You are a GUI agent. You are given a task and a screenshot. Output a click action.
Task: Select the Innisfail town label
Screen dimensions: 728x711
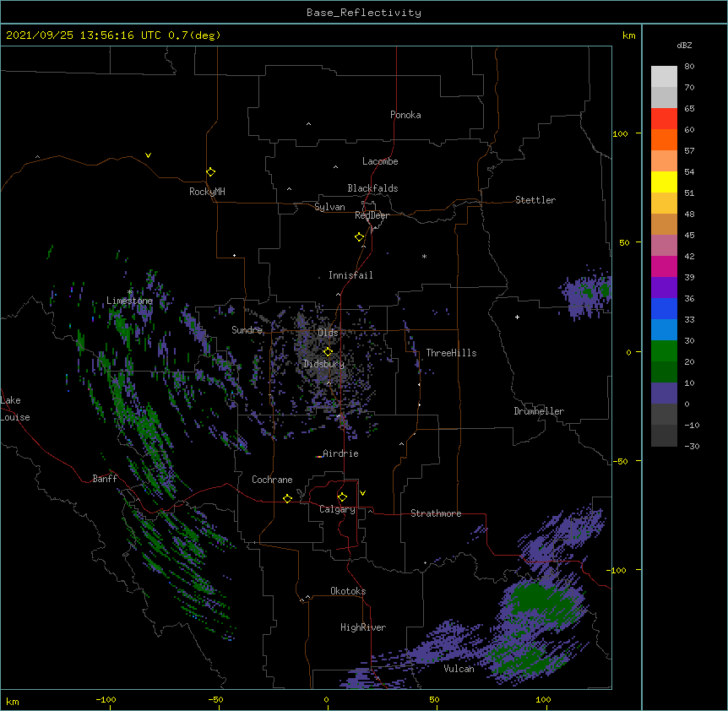click(350, 275)
